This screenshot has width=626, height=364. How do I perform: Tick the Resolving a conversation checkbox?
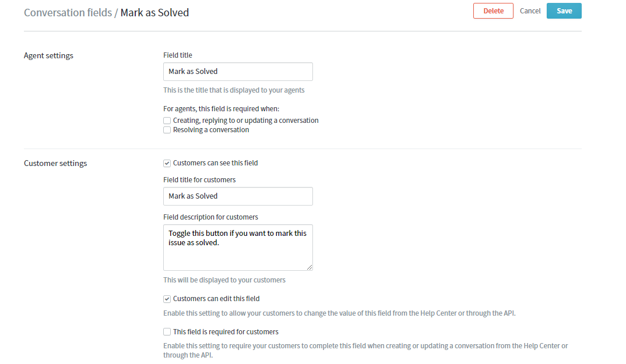click(x=167, y=130)
